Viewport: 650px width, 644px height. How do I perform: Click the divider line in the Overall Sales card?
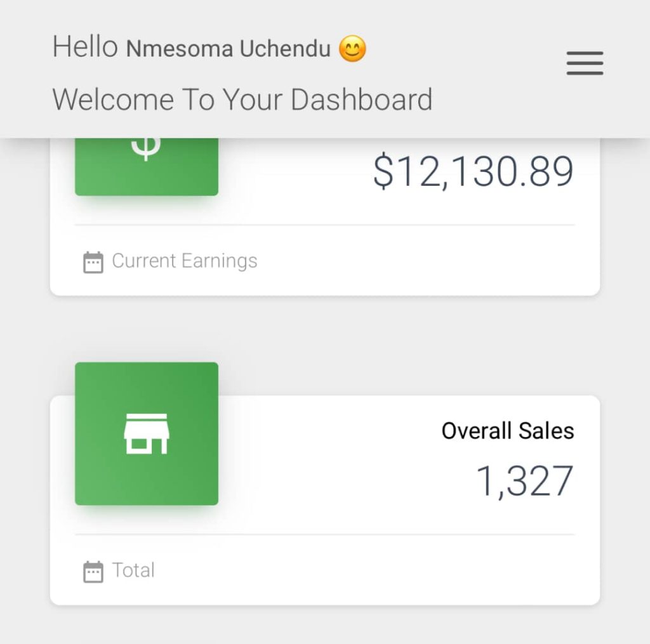(x=324, y=534)
